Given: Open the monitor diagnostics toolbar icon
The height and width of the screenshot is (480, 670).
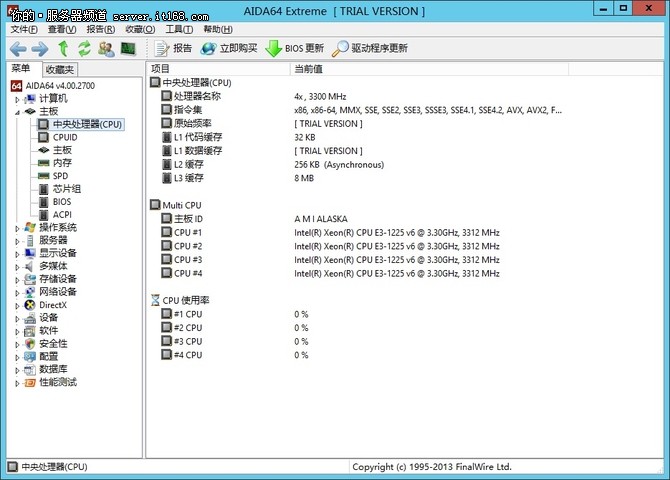Looking at the screenshot, I should coord(128,49).
